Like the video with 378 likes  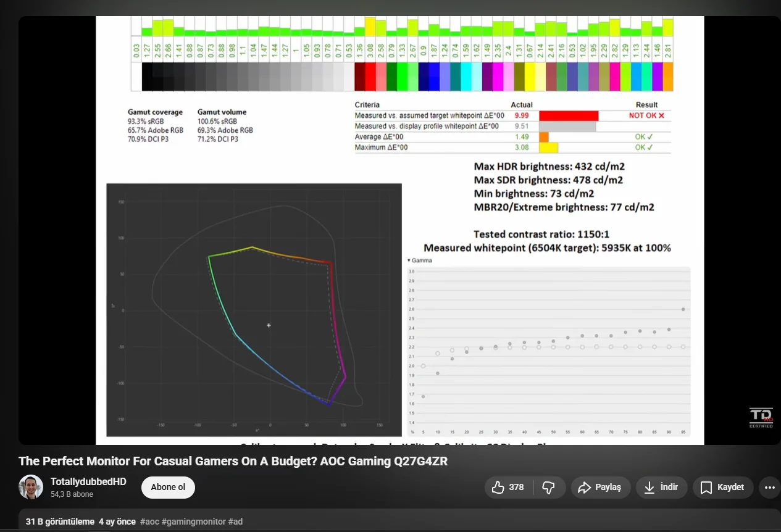click(507, 488)
